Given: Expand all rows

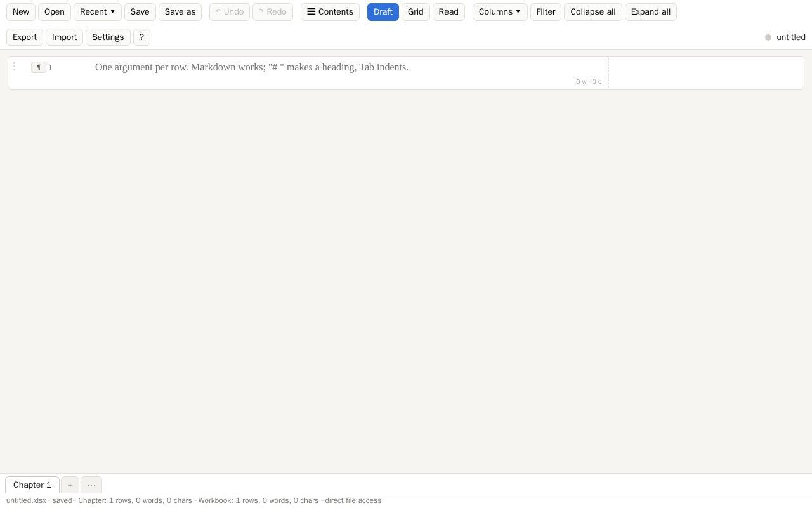Looking at the screenshot, I should pos(651,12).
